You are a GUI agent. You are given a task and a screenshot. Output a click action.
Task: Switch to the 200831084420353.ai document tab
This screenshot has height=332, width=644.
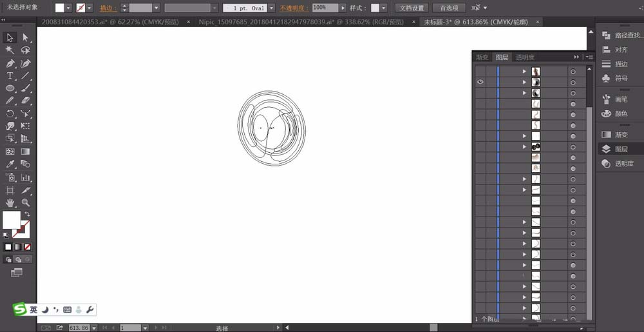[111, 22]
